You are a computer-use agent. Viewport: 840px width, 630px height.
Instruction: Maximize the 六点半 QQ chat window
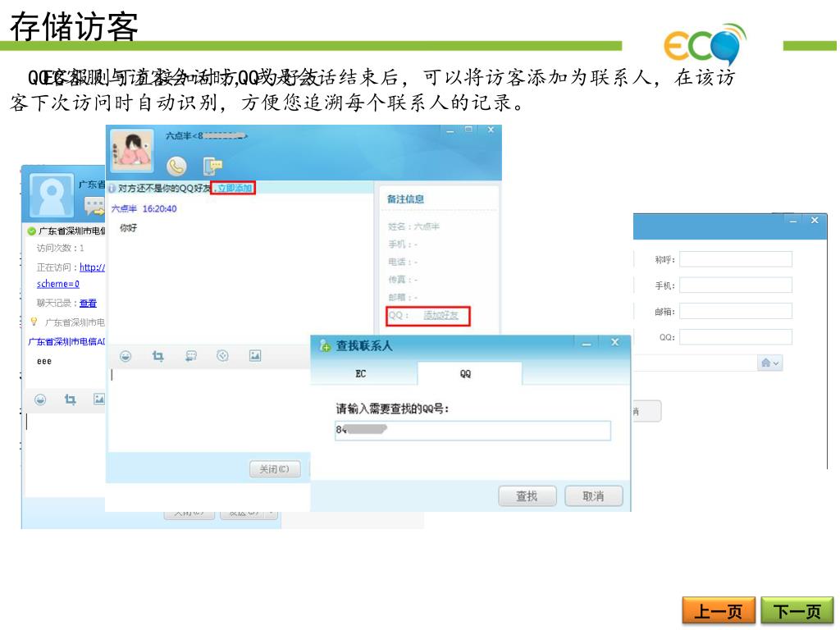468,130
